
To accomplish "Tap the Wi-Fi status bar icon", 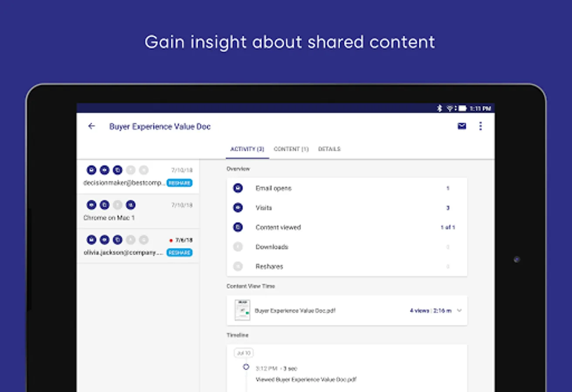I will (x=450, y=108).
